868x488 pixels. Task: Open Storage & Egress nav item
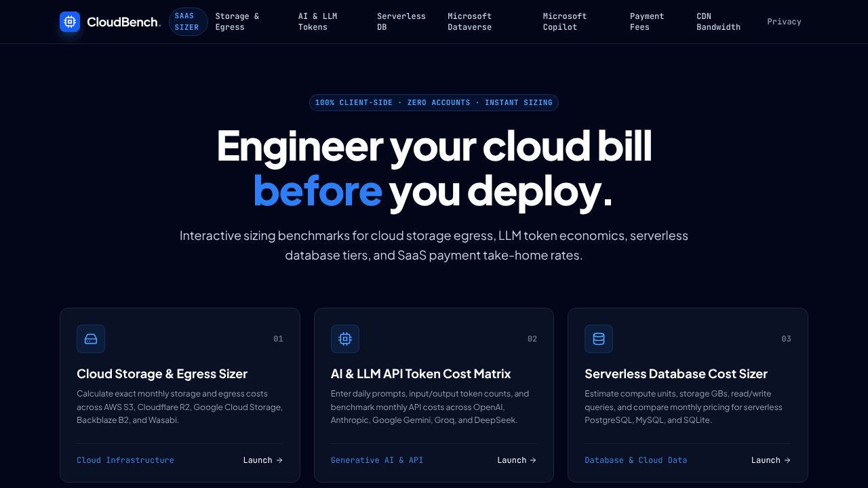237,22
